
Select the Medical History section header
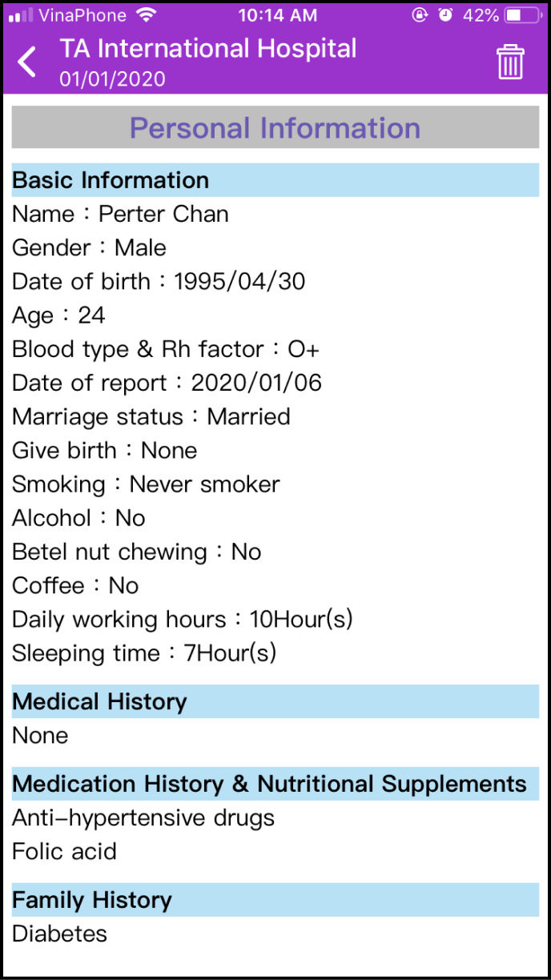click(275, 701)
